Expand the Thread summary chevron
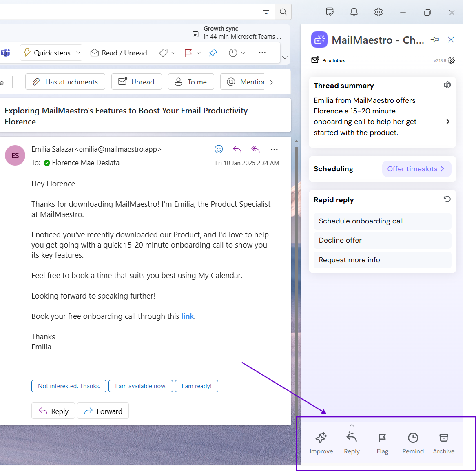 tap(447, 121)
